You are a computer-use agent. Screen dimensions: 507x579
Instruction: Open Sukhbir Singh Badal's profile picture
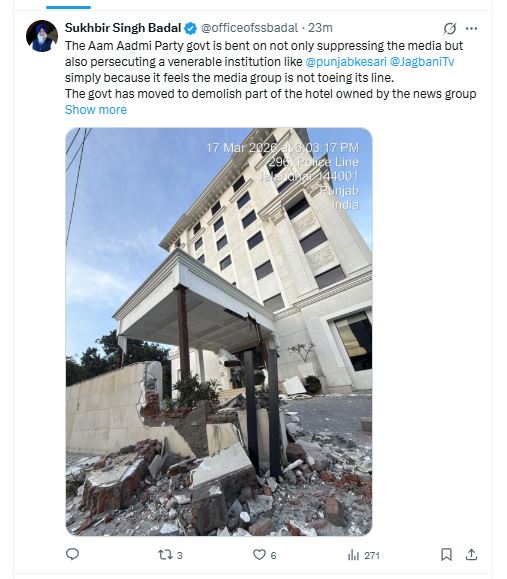[x=42, y=36]
